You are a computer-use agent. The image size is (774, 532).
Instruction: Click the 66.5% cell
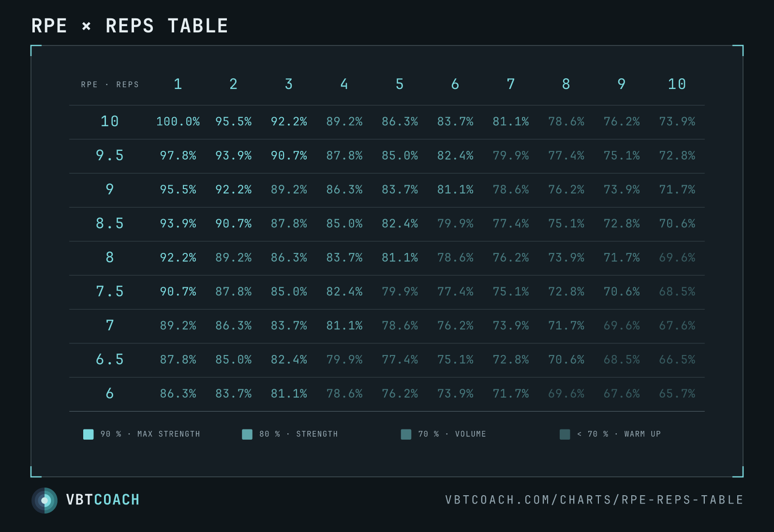point(677,359)
